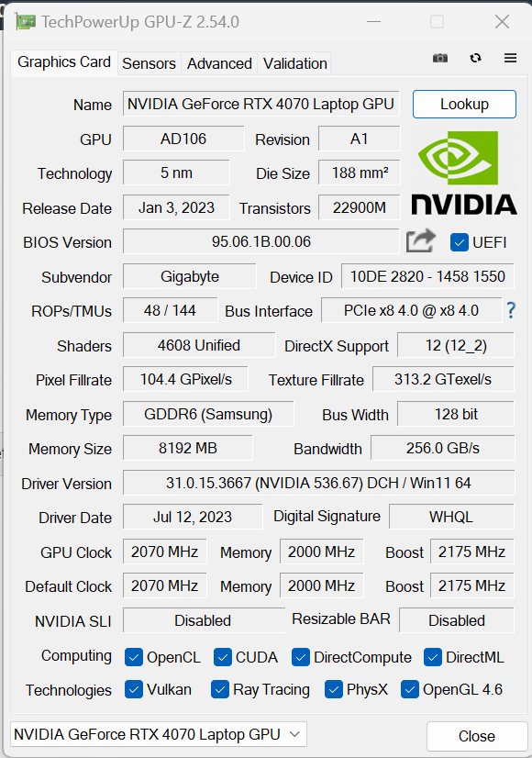Switch to the Sensors tab
Viewport: 532px width, 758px height.
149,63
